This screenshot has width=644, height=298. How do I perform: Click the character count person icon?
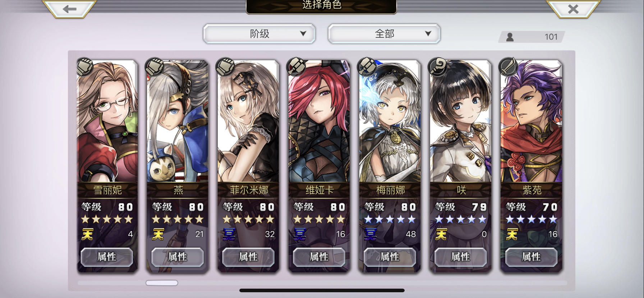510,37
